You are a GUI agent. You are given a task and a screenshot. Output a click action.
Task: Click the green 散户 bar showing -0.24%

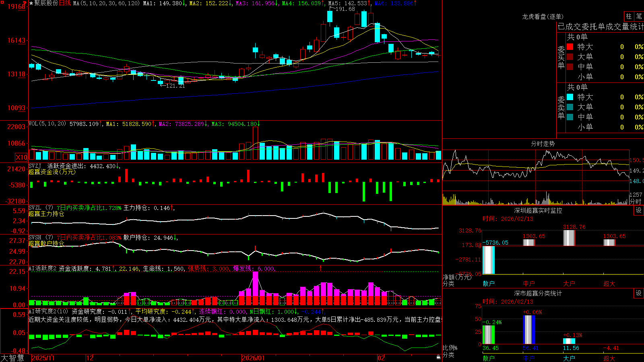coord(489,335)
